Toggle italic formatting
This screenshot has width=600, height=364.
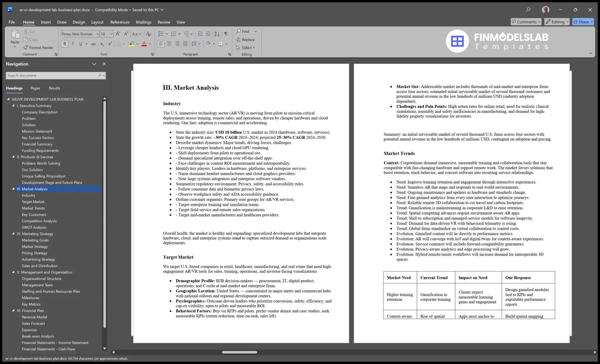(73, 44)
